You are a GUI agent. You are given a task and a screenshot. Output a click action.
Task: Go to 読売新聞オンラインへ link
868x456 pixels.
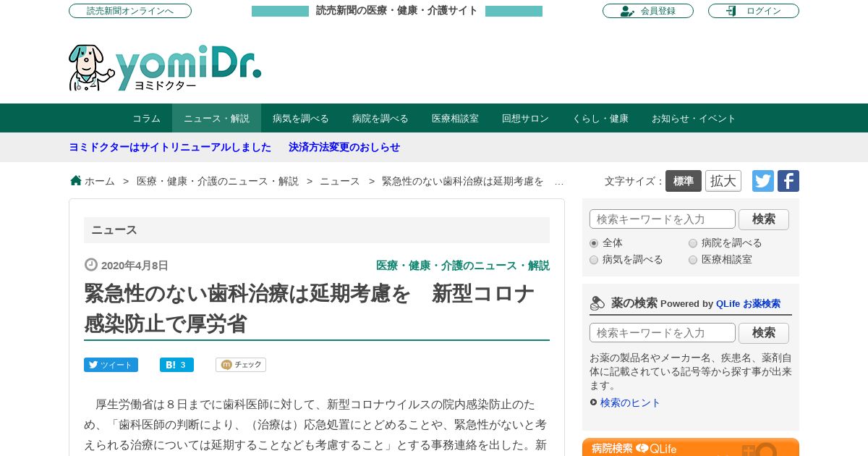[130, 11]
